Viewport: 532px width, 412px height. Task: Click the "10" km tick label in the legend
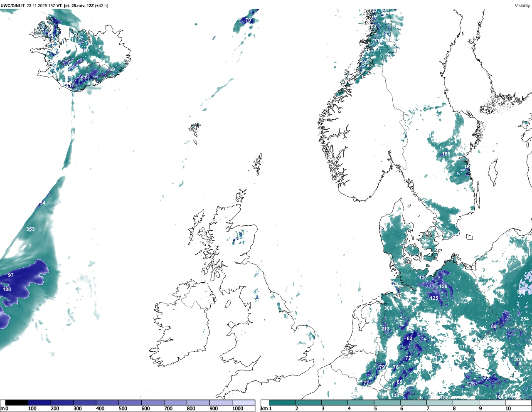(508, 409)
